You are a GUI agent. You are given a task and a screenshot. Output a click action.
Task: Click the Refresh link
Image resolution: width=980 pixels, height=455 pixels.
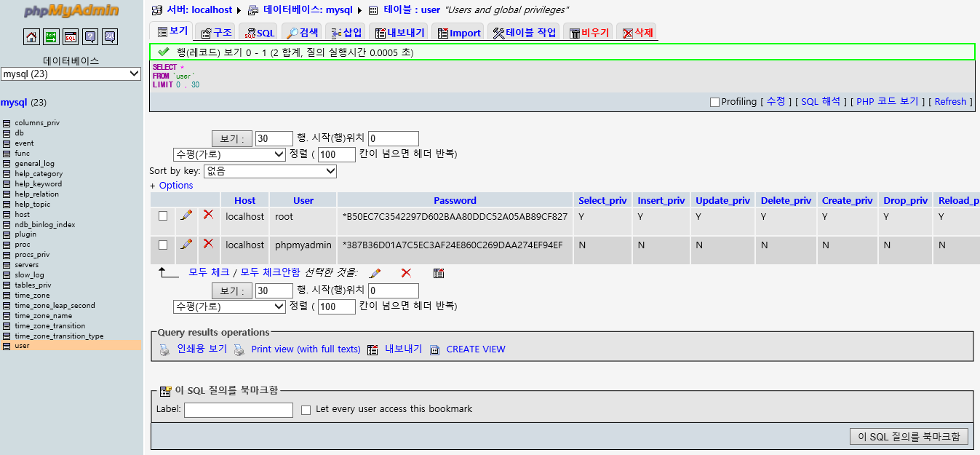(x=950, y=102)
